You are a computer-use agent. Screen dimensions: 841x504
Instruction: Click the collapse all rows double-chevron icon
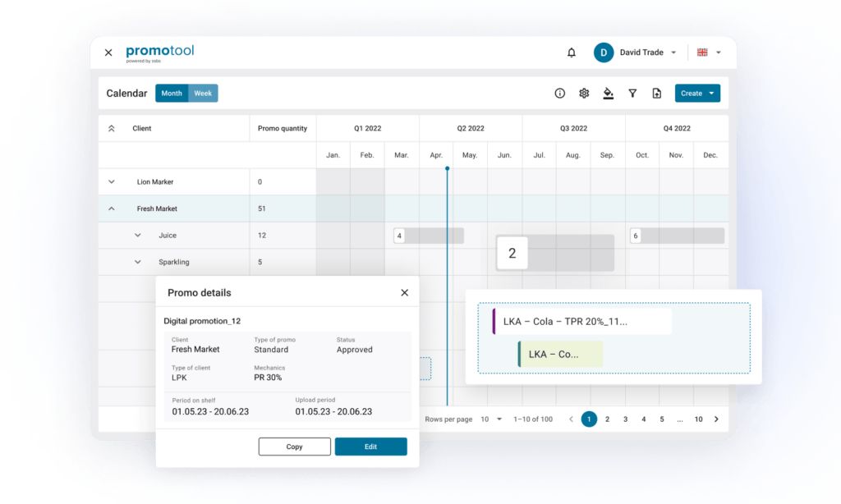[112, 129]
